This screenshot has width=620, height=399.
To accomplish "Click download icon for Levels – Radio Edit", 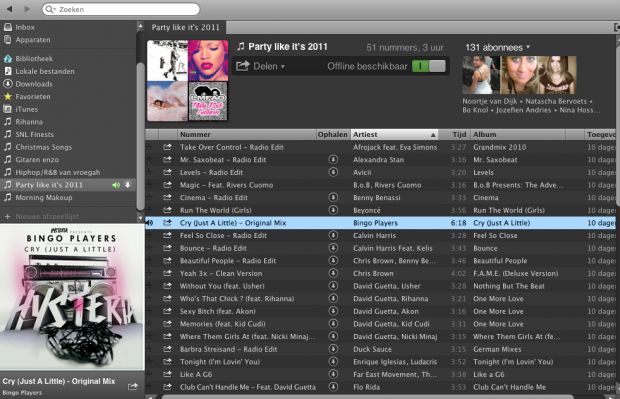I will pos(333,172).
